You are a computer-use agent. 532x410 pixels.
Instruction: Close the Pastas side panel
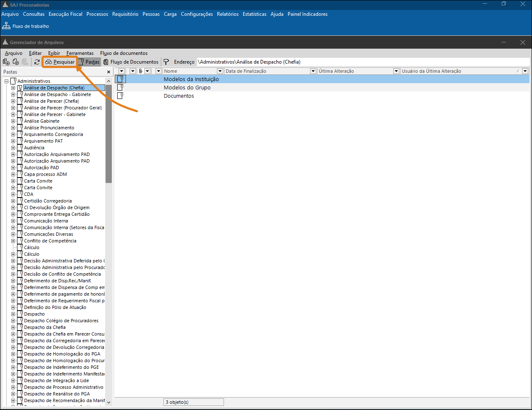pyautogui.click(x=109, y=72)
